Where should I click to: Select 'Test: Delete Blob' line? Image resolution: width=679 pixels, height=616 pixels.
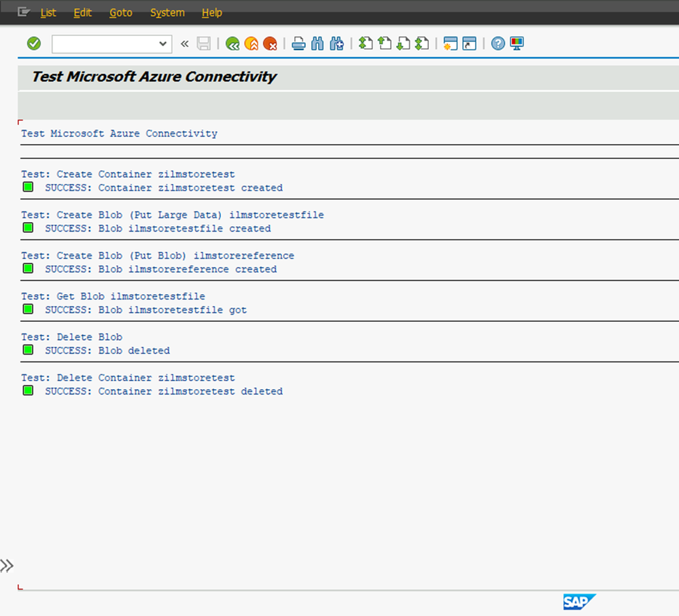72,337
